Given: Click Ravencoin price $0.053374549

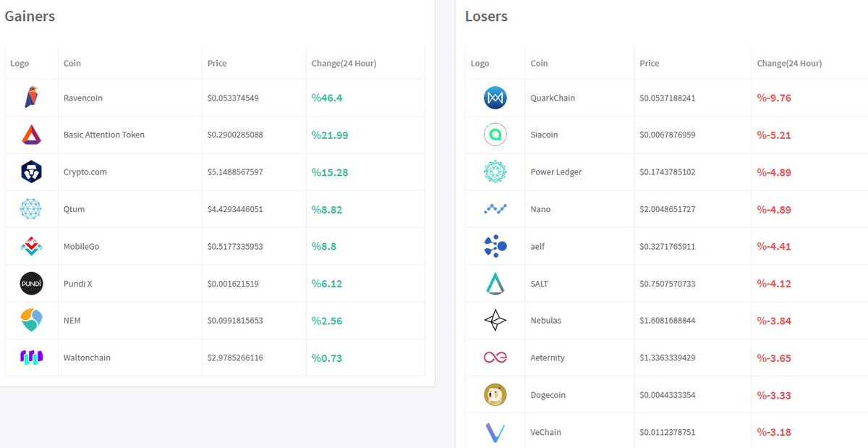Looking at the screenshot, I should pos(233,98).
